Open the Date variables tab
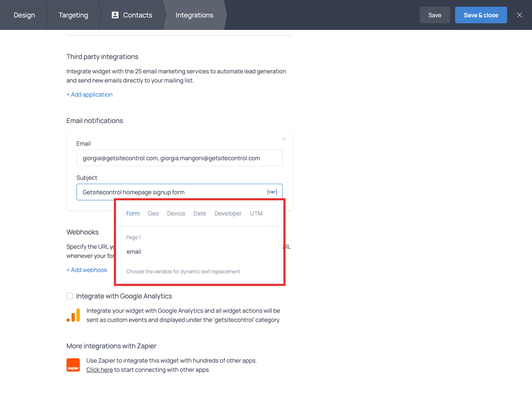Viewport: 532px width, 399px height. (x=200, y=214)
